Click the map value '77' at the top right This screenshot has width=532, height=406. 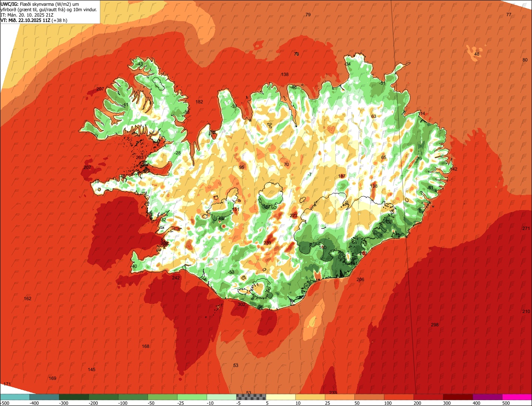(509, 15)
